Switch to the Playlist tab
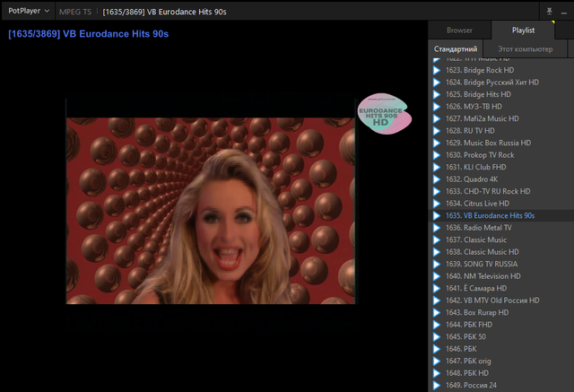Viewport: 574px width, 392px height. pos(523,30)
